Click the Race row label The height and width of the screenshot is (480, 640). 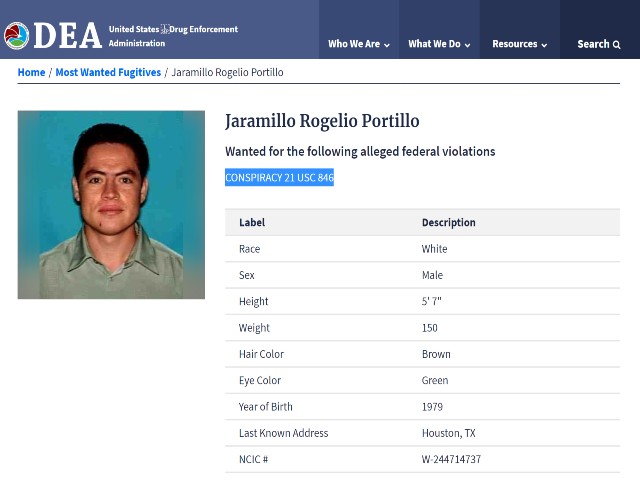pyautogui.click(x=249, y=249)
